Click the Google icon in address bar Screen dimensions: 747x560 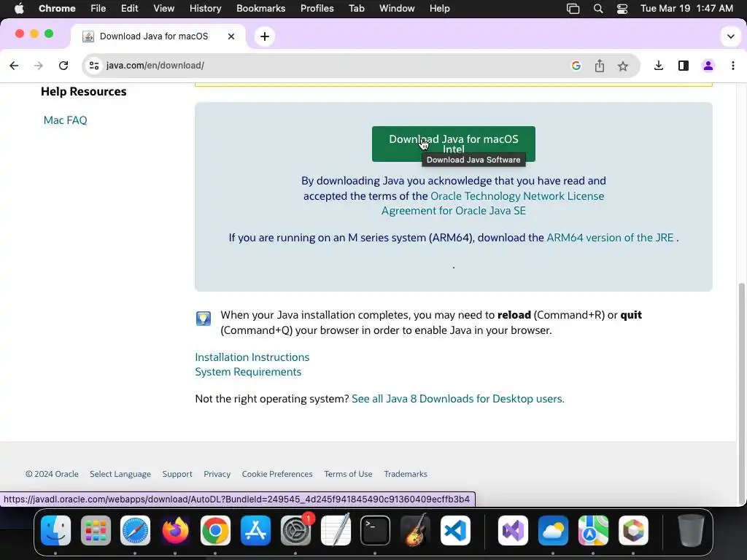(x=576, y=66)
